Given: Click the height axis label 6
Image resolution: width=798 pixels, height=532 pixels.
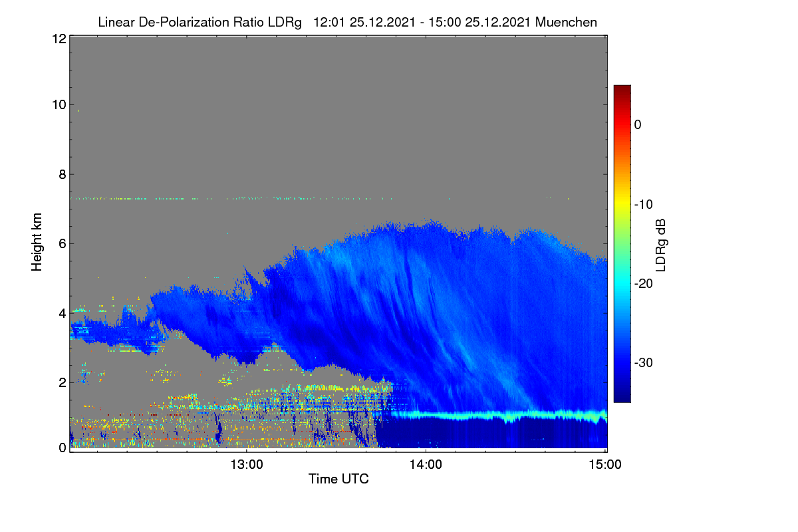Looking at the screenshot, I should tap(62, 243).
